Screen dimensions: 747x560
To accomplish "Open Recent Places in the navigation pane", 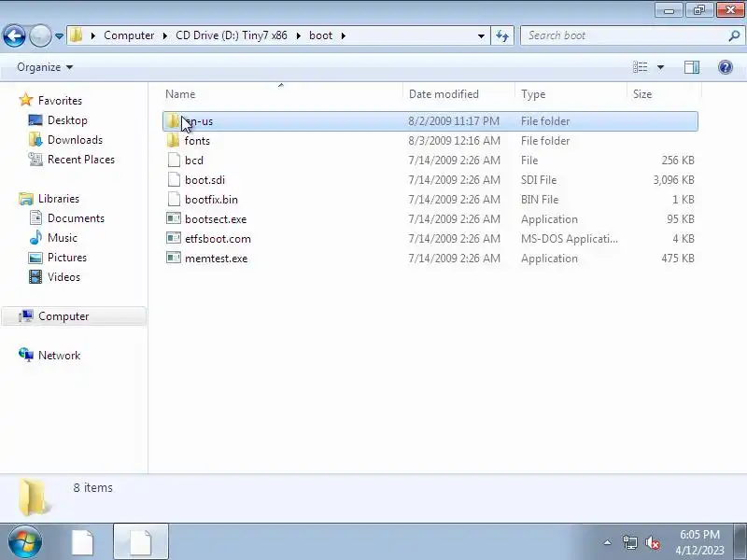I will point(81,159).
